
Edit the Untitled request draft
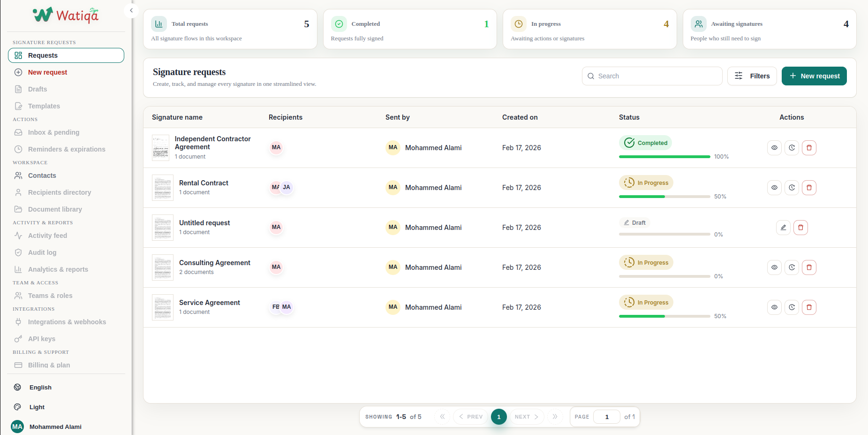783,228
